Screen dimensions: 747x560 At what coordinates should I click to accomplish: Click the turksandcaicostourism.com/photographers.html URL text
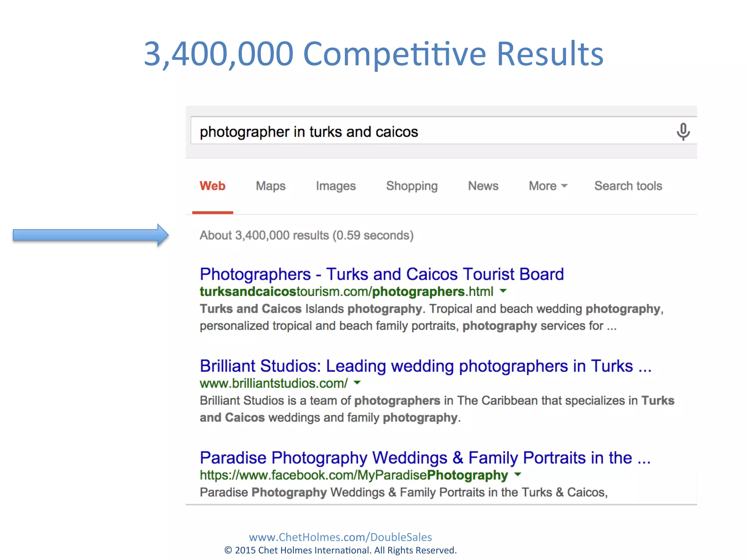346,292
